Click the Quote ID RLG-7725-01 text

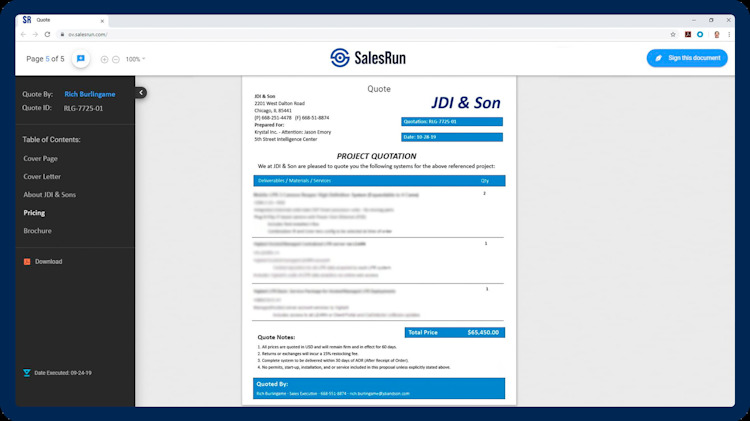83,109
